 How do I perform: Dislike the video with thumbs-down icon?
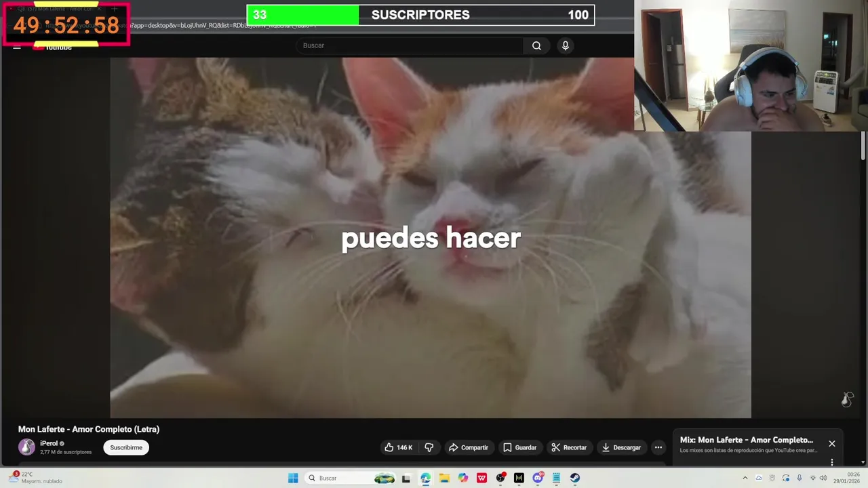tap(429, 447)
